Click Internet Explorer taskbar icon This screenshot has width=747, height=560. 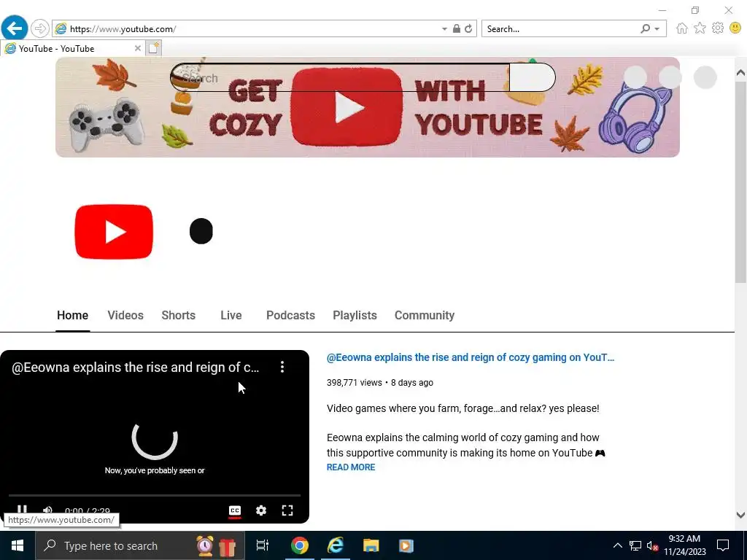(336, 545)
